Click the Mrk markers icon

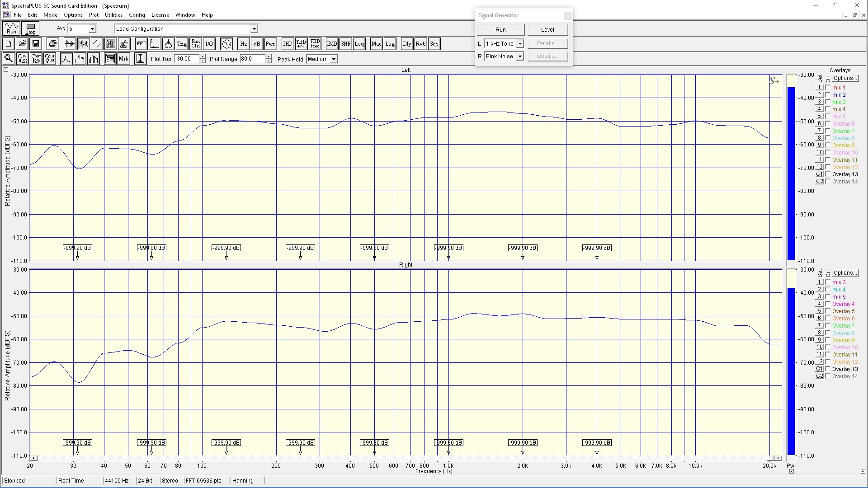coord(123,59)
